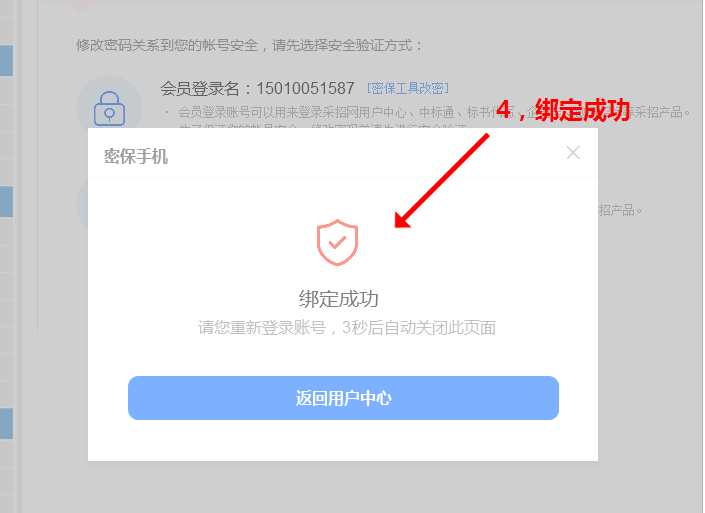Click the 请您重新登录账号 countdown message

[347, 327]
